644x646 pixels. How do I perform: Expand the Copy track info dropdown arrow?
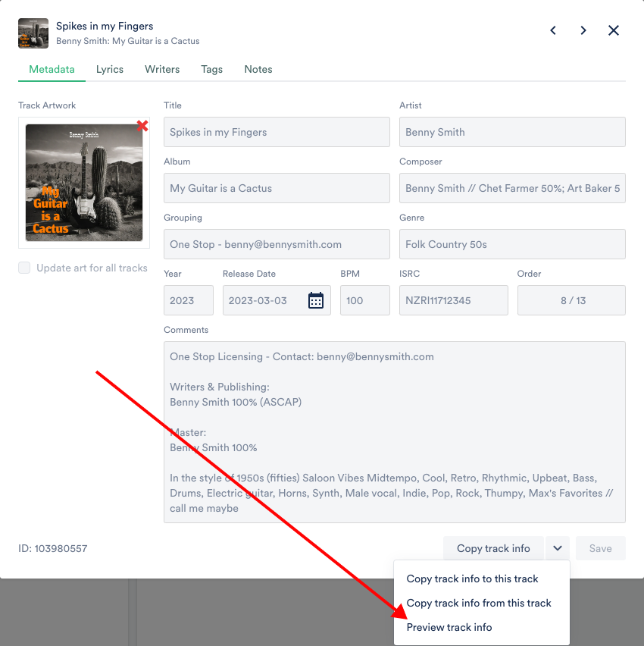558,548
